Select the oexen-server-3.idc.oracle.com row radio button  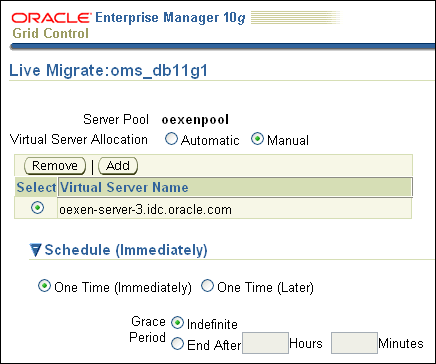coord(37,208)
